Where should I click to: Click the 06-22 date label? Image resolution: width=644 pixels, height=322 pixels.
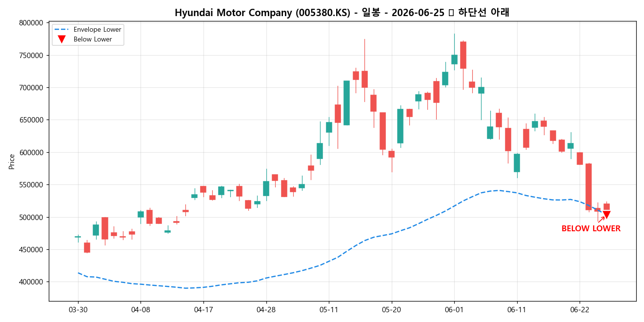tap(580, 310)
